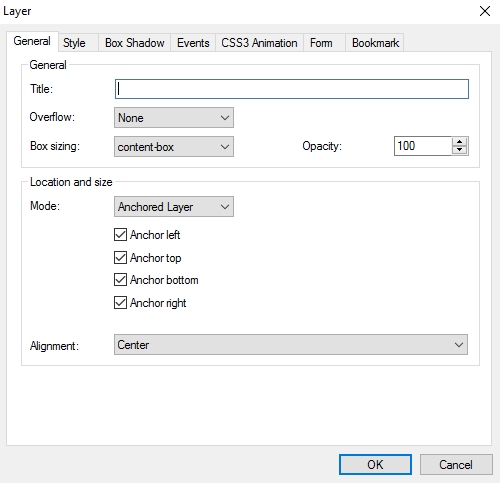The image size is (500, 483).
Task: Uncheck the Anchor left checkbox
Action: [120, 235]
